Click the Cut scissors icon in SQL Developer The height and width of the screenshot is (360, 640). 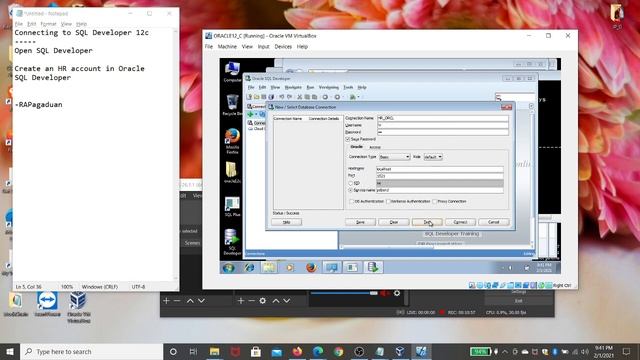[300, 97]
